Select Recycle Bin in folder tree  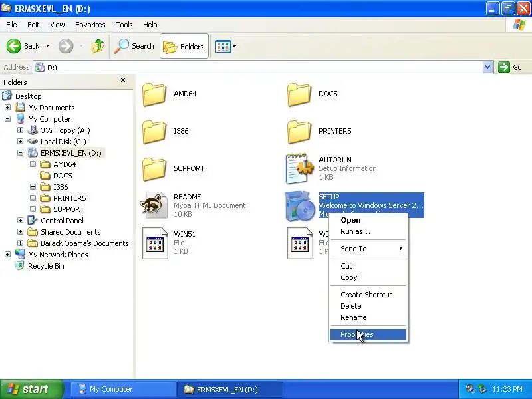pyautogui.click(x=46, y=266)
